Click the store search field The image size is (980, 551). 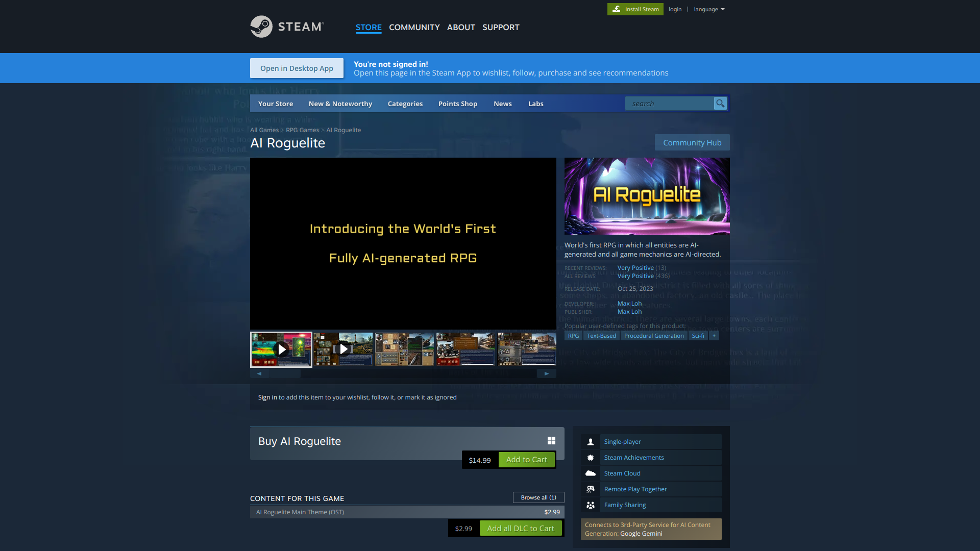tap(670, 104)
